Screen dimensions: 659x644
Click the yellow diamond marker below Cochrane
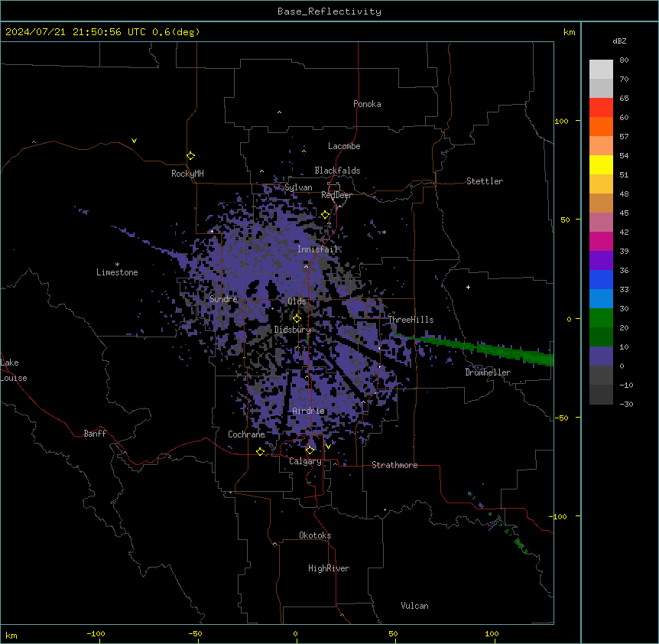pos(260,451)
